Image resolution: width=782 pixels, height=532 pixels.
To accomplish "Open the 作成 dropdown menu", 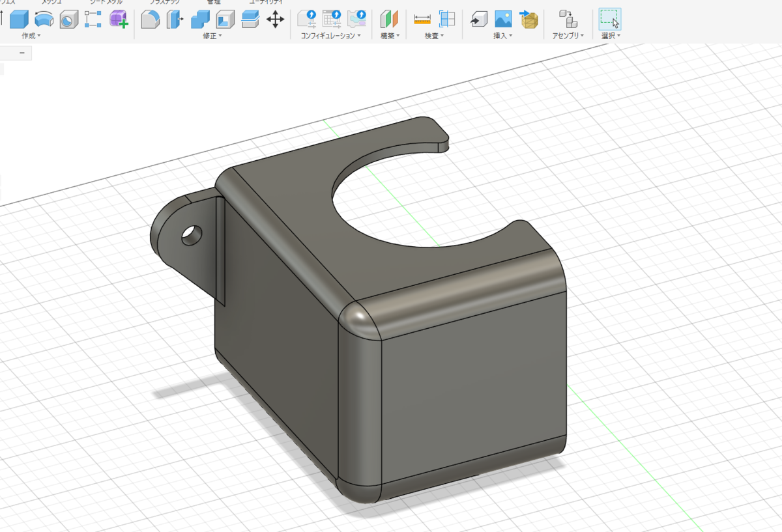I will pos(31,36).
